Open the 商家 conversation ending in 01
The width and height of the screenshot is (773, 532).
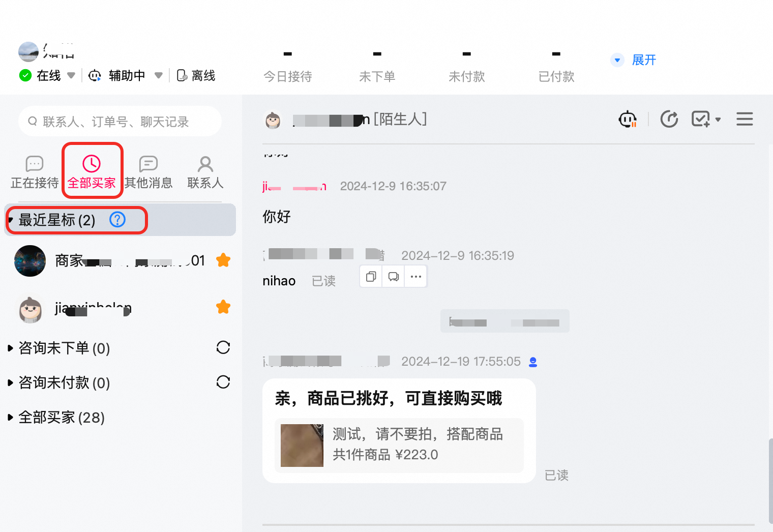[x=120, y=260]
